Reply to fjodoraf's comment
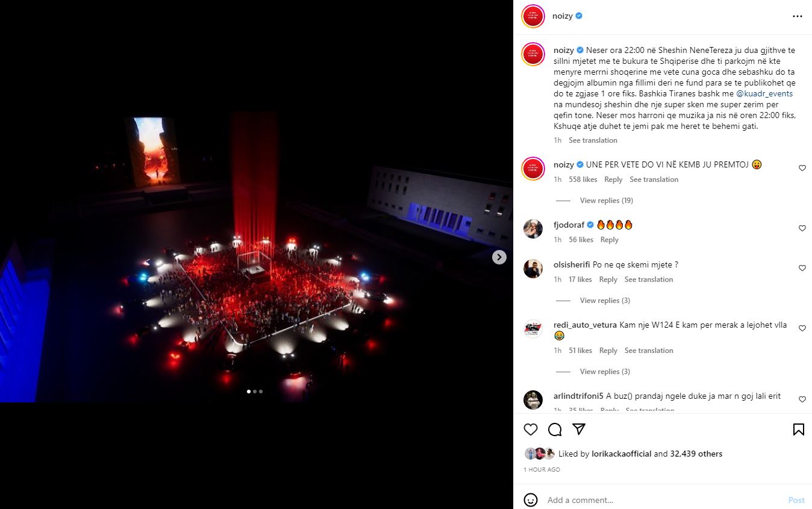Viewport: 812px width, 509px height. point(610,240)
